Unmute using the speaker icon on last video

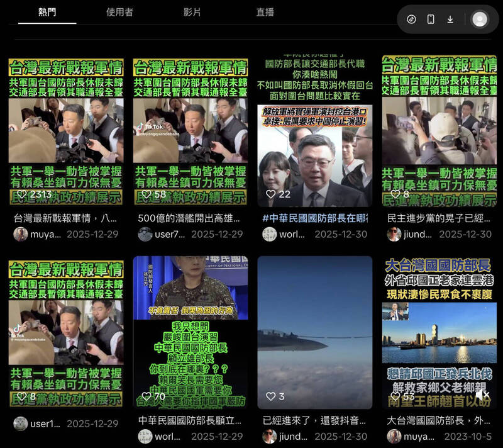[x=482, y=395]
